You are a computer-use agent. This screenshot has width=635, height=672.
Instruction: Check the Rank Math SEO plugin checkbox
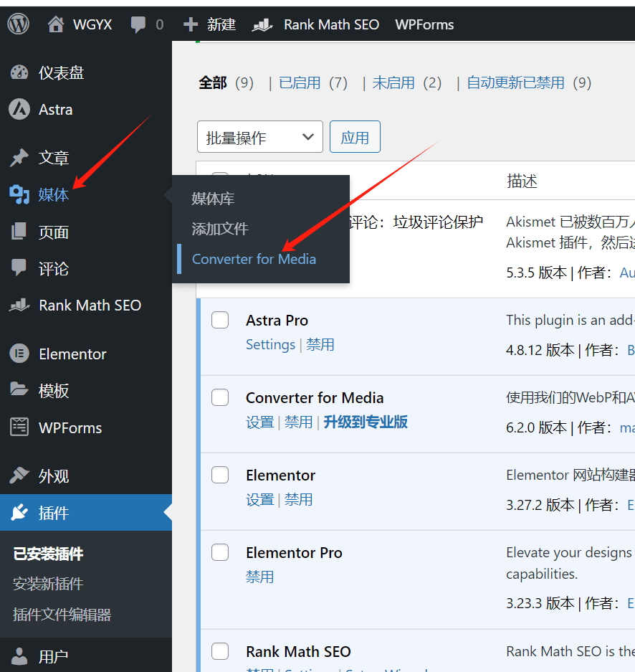(220, 651)
